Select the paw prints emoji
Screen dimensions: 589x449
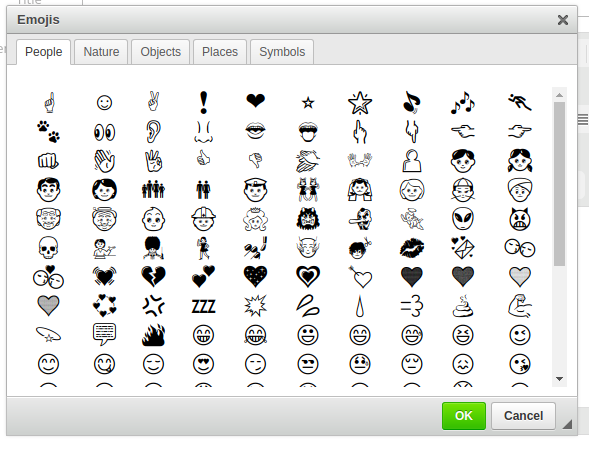pyautogui.click(x=48, y=132)
